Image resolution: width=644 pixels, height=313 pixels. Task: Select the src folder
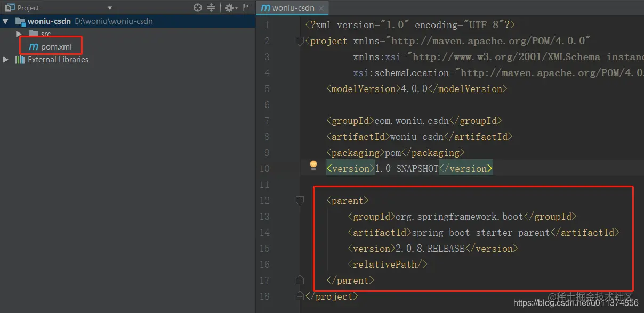(x=45, y=34)
